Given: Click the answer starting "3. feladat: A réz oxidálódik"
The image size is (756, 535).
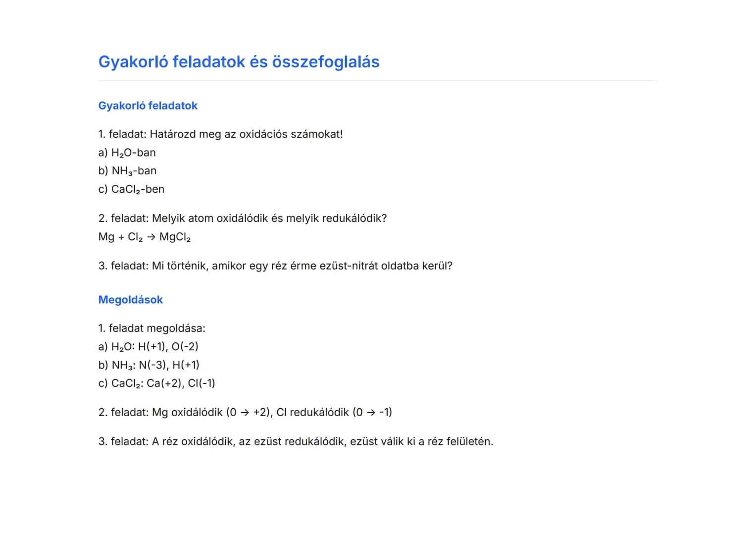Looking at the screenshot, I should [296, 441].
